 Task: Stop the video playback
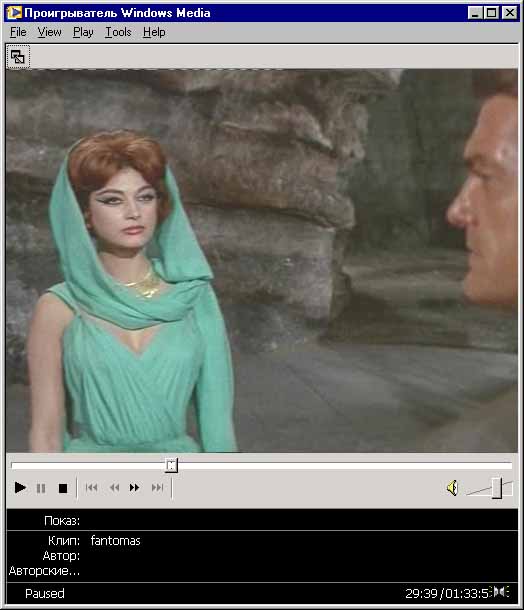pyautogui.click(x=63, y=488)
